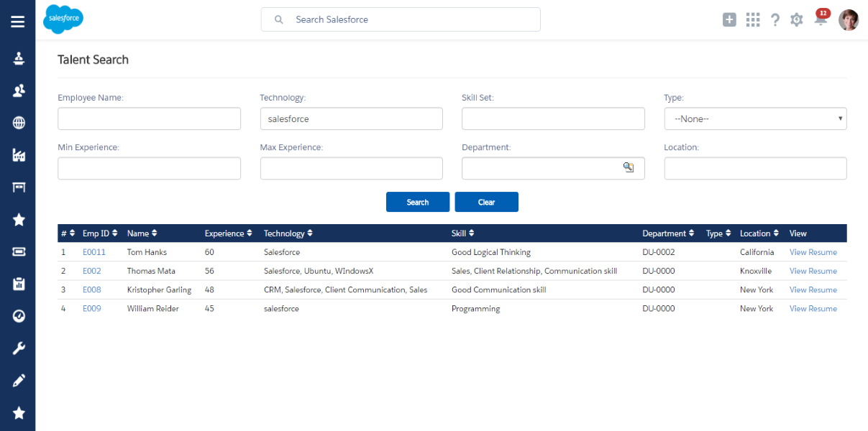Open the user profile avatar
868x431 pixels.
point(849,20)
